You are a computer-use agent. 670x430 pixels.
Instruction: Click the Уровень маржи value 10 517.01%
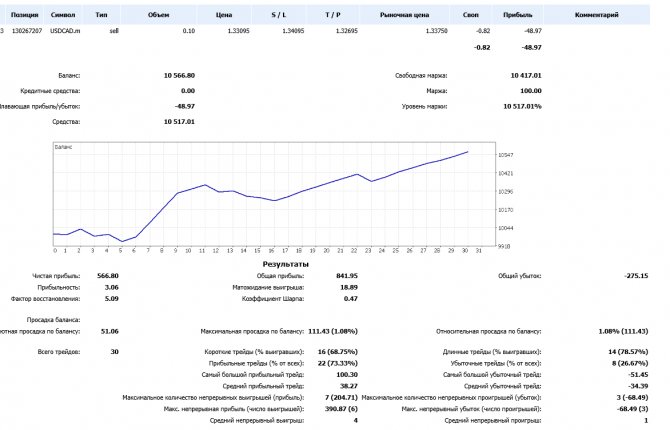click(522, 106)
